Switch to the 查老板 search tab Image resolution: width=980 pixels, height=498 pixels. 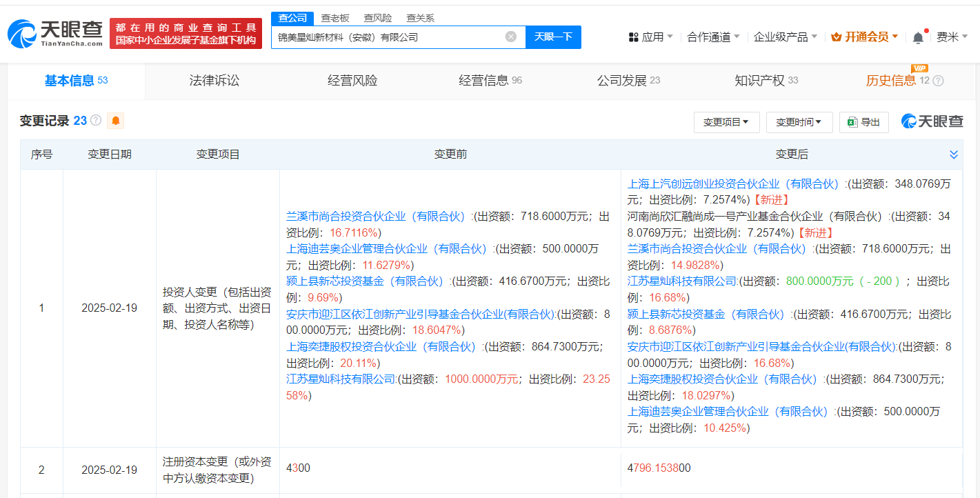(335, 18)
